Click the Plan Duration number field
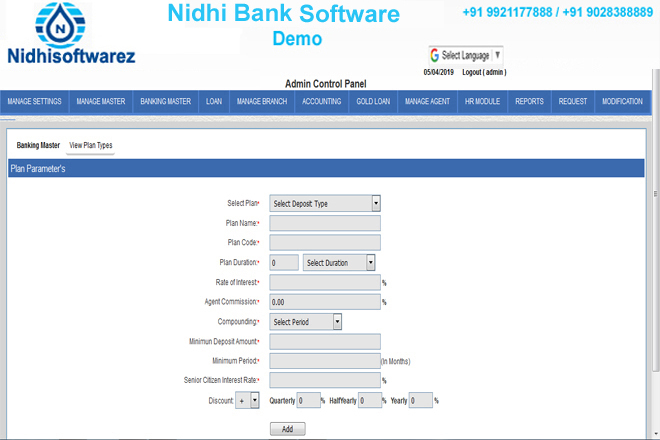 (x=284, y=263)
